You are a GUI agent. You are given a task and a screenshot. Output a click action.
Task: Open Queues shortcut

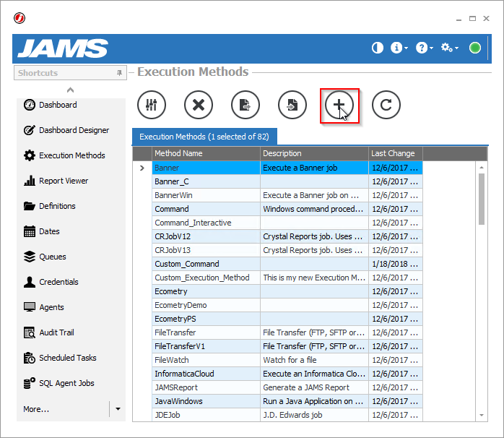click(45, 257)
